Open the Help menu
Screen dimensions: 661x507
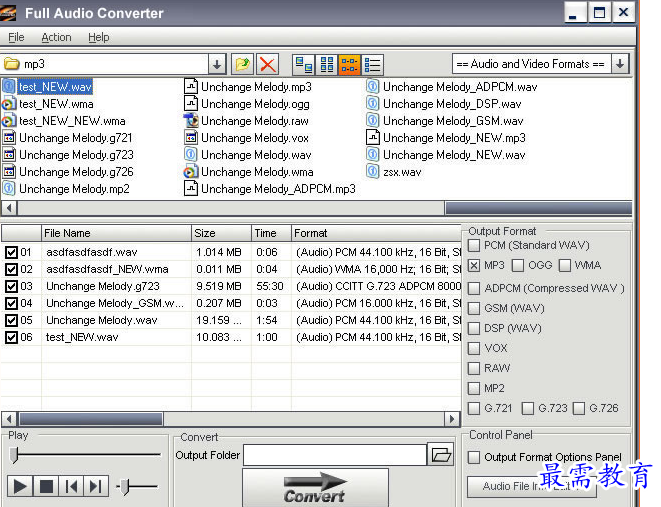pos(99,37)
